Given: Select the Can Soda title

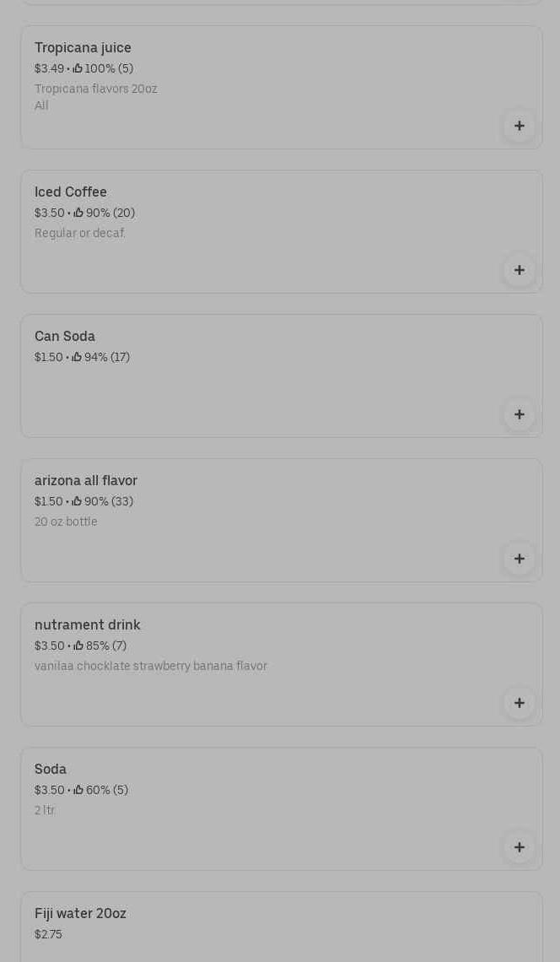Looking at the screenshot, I should tap(65, 337).
